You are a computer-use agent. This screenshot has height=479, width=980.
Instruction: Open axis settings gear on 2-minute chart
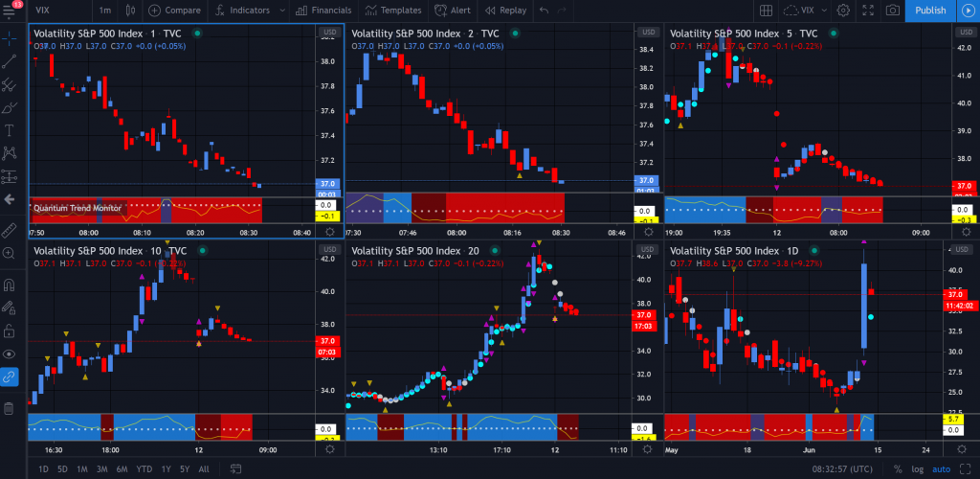648,232
